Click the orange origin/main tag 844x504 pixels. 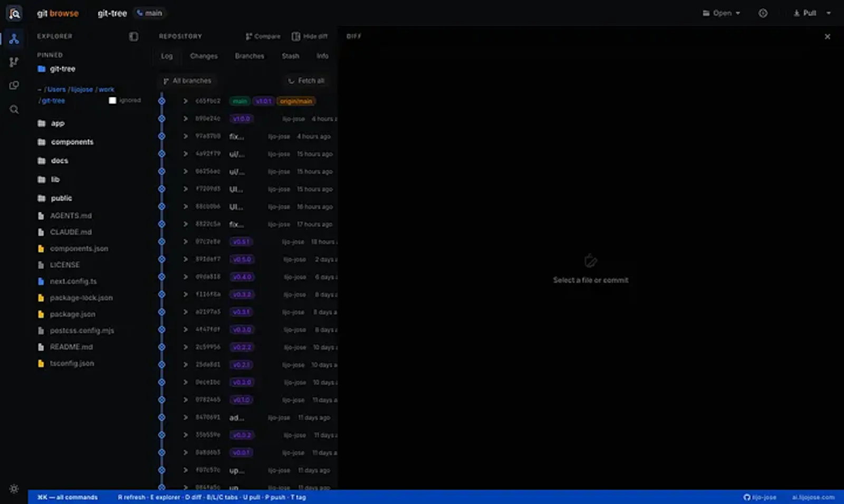pyautogui.click(x=296, y=101)
